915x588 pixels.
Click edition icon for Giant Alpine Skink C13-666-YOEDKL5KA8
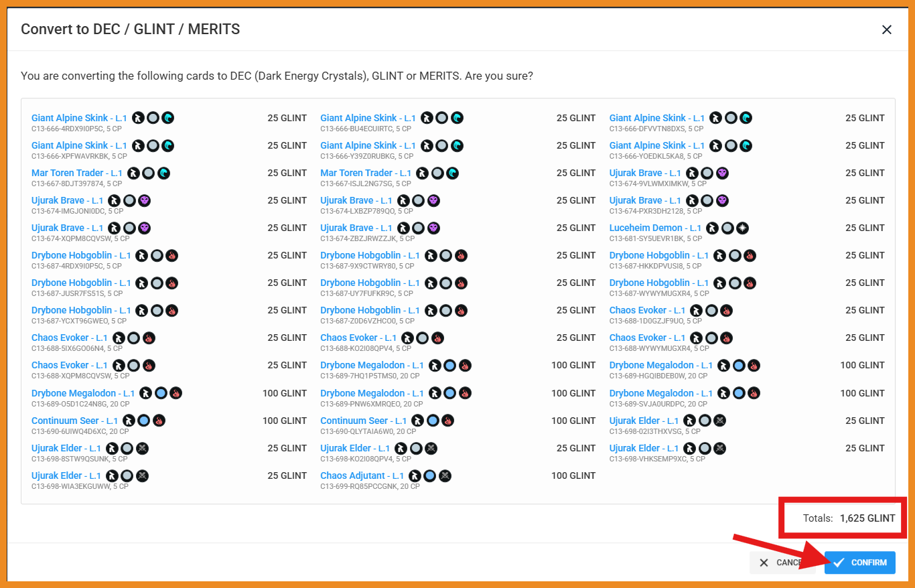coord(715,145)
